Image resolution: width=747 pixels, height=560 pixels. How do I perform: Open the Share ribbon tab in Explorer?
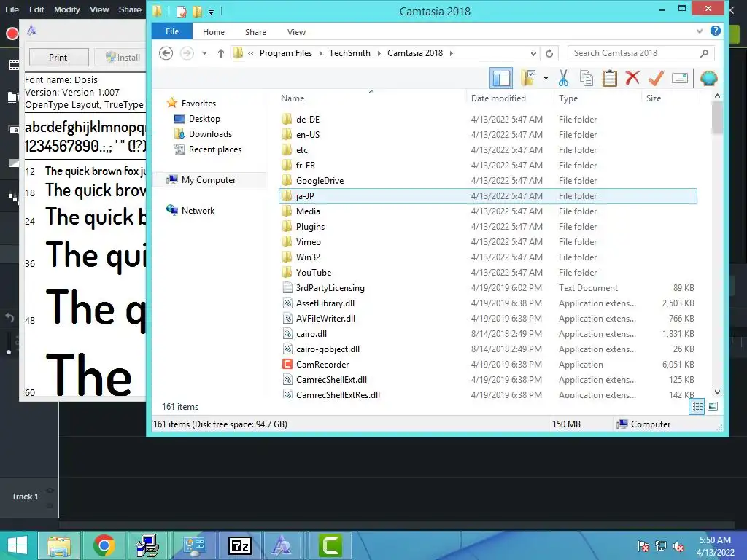point(255,32)
